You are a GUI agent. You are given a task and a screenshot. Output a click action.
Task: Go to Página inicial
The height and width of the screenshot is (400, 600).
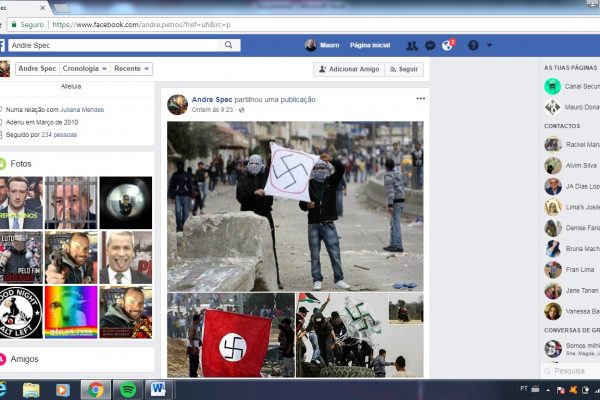[x=370, y=45]
